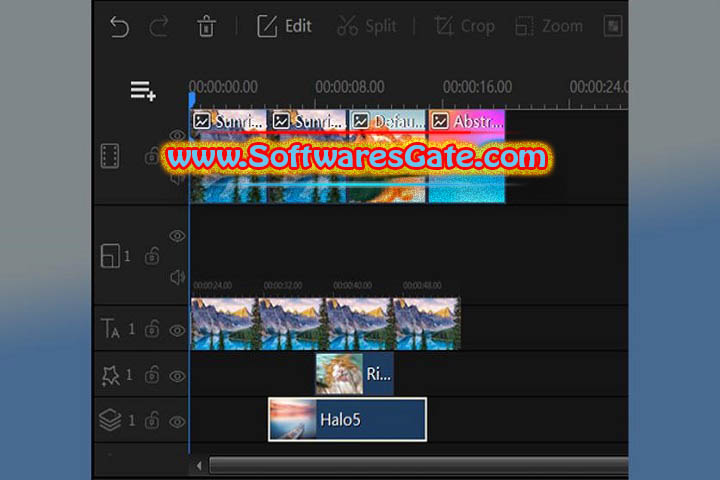This screenshot has height=480, width=720.
Task: Click the Redo arrow icon
Action: coord(158,27)
